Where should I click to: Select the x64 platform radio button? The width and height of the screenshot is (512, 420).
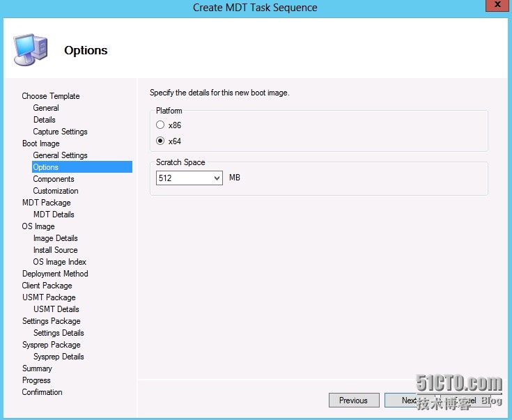click(x=160, y=141)
